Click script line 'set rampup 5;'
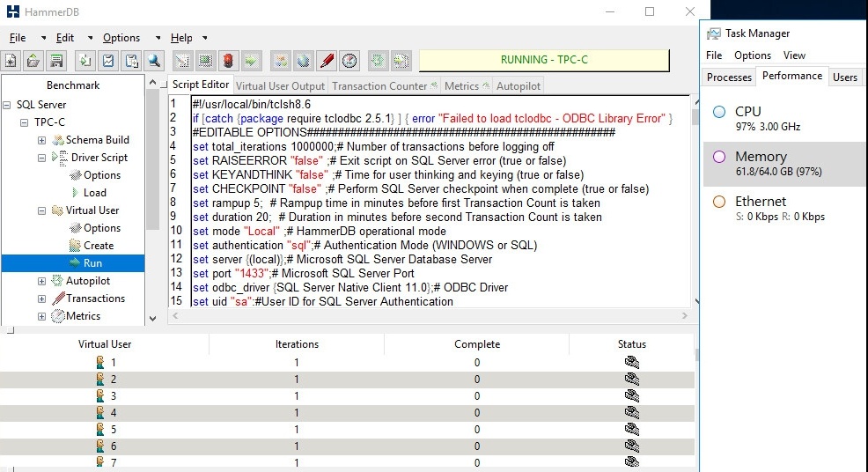The image size is (868, 472). pos(396,203)
